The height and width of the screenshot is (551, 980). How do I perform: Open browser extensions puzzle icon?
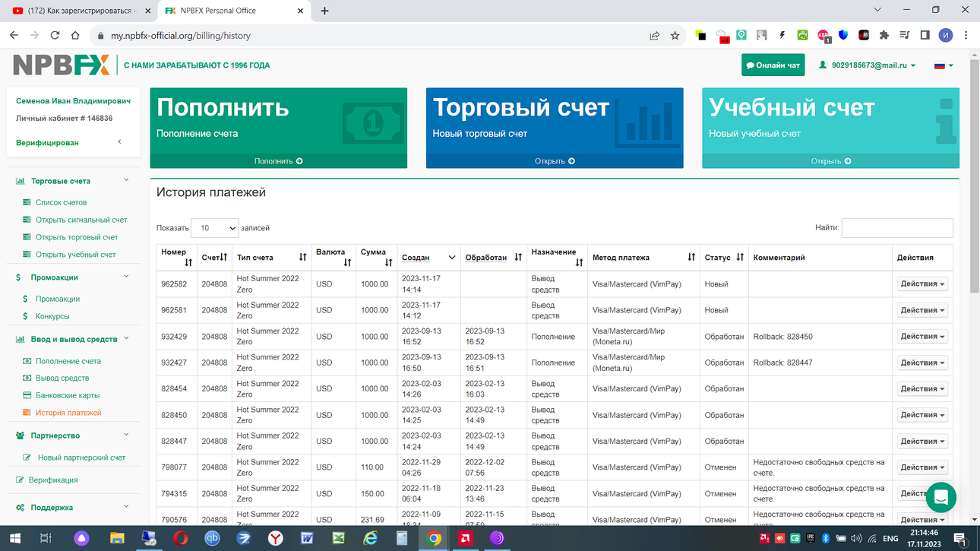(x=884, y=35)
